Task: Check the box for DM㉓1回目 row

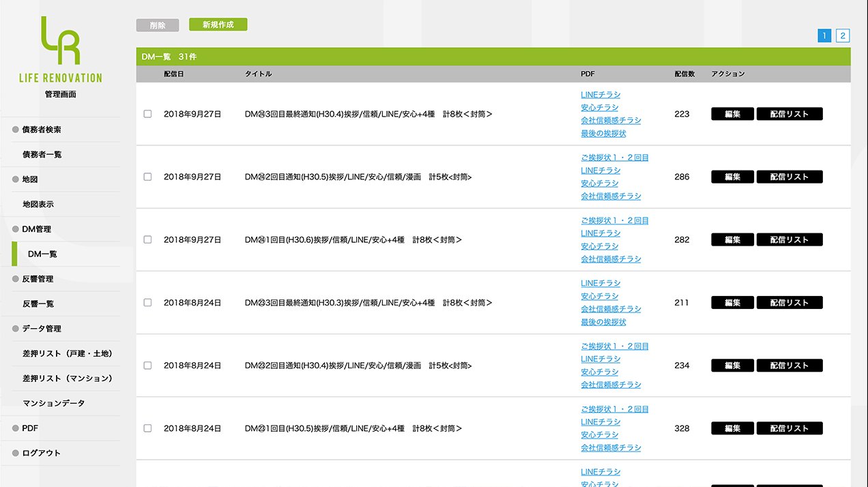Action: (x=147, y=428)
